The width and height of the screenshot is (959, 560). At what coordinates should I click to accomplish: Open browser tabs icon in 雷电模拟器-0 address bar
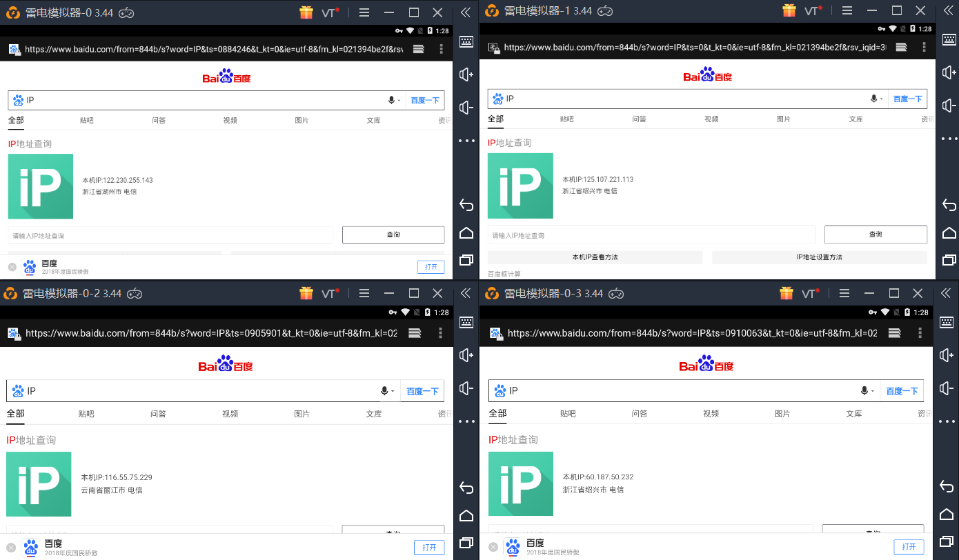click(418, 49)
